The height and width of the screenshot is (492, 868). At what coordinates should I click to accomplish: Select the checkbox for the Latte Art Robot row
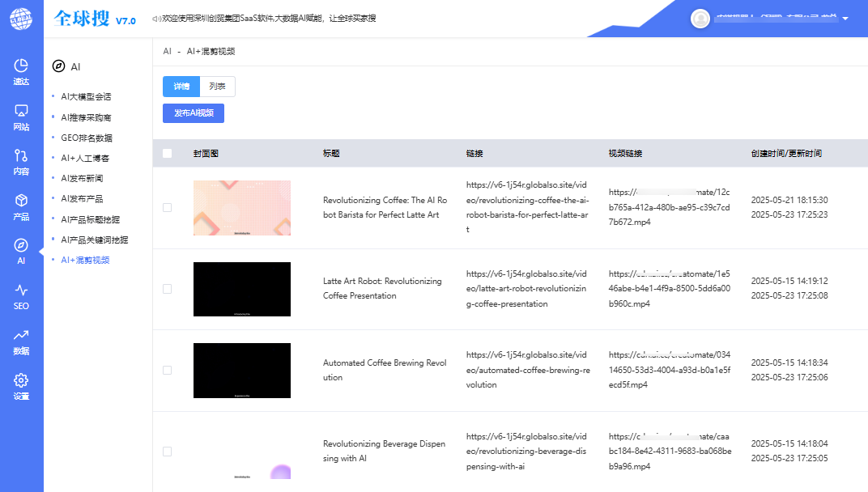tap(168, 290)
